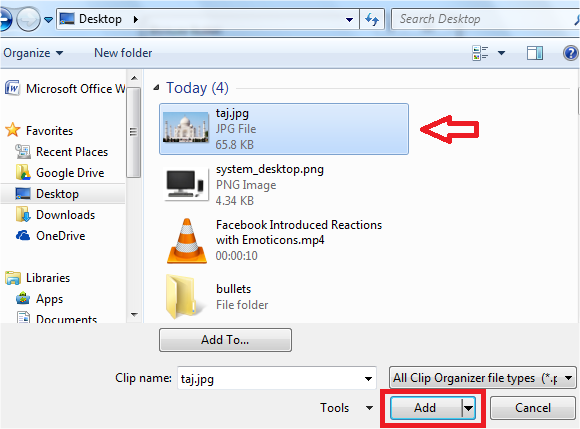Collapse the Today group

pos(156,88)
